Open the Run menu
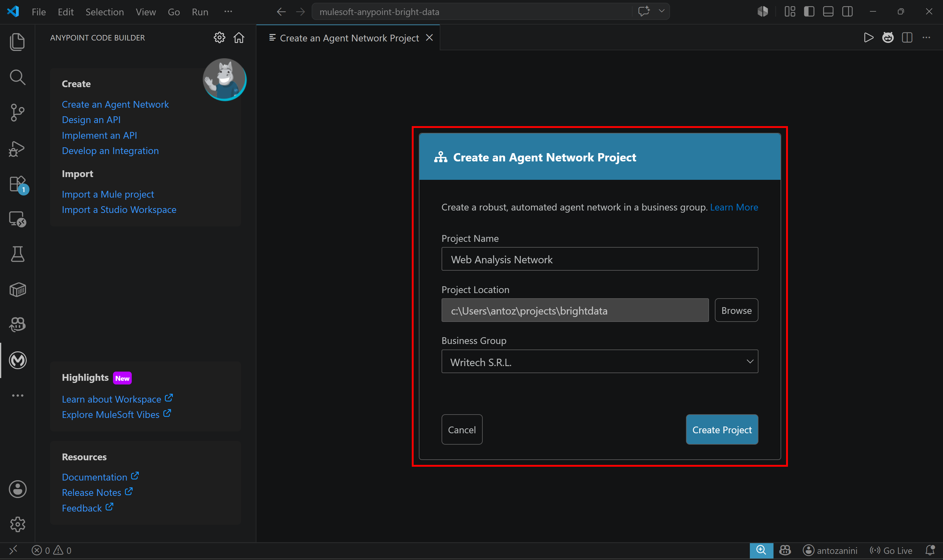This screenshot has width=943, height=560. pos(200,12)
